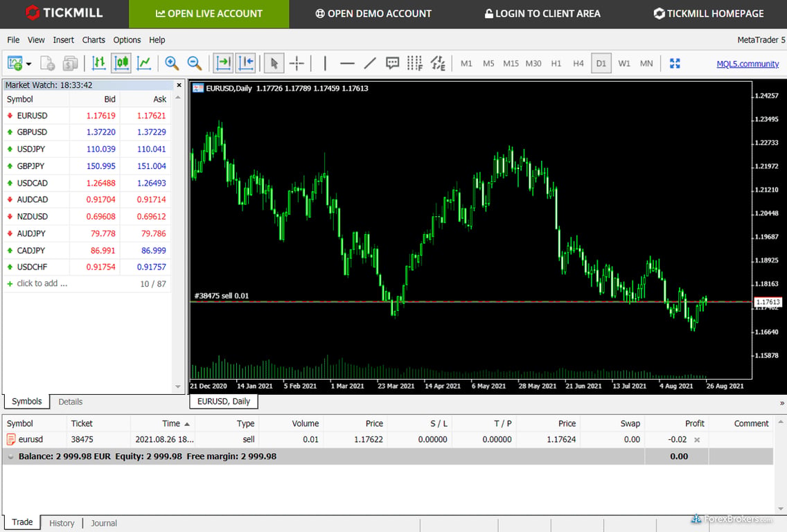Switch to M5 timeframe
Screen dimensions: 787x532
[x=488, y=63]
